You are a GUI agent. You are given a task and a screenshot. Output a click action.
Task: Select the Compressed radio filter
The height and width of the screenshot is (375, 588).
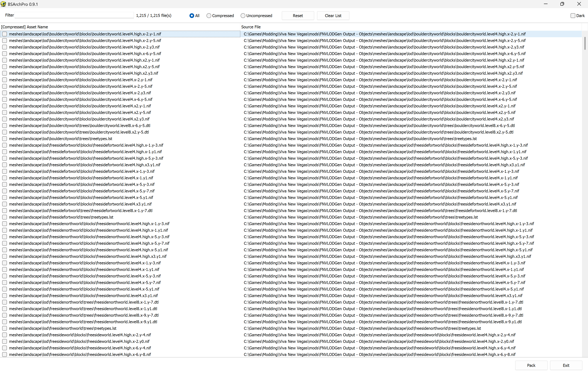[x=209, y=16]
